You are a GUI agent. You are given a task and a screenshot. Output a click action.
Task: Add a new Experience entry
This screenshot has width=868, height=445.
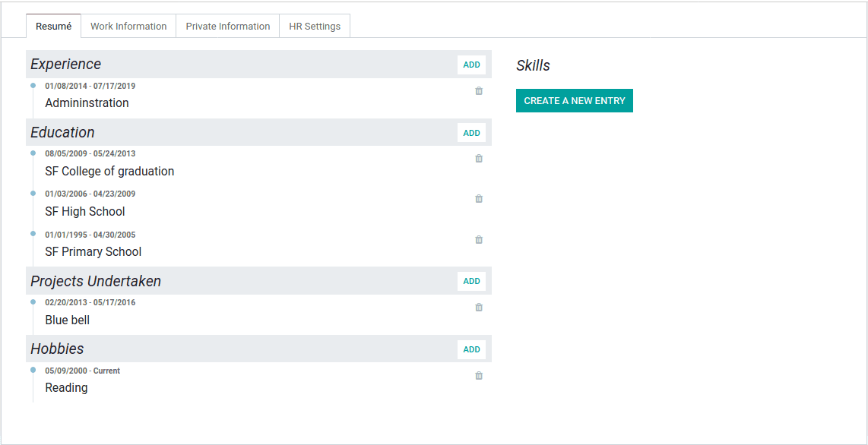[x=472, y=65]
